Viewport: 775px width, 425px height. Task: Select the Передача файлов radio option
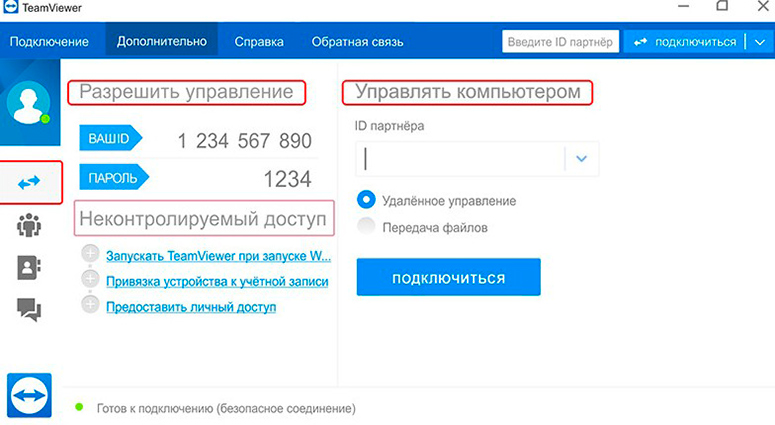point(366,227)
